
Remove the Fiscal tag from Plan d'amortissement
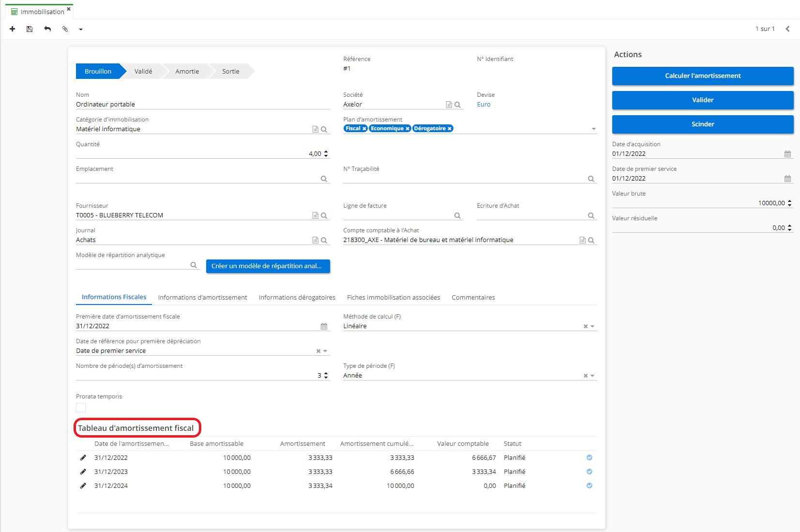364,129
